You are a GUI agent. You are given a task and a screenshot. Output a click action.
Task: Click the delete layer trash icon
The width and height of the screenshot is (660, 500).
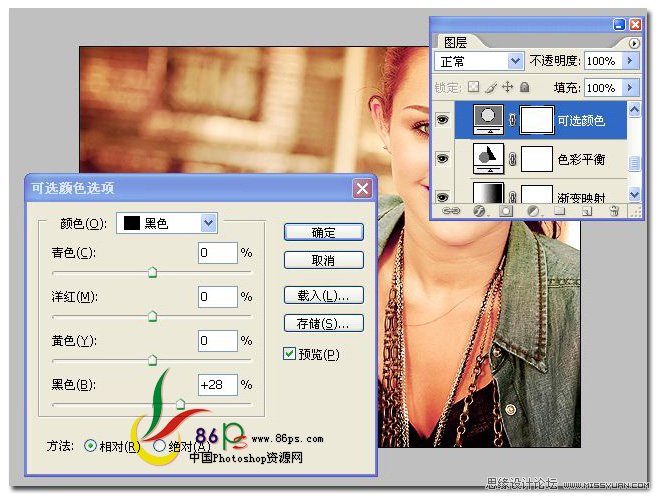[x=614, y=210]
